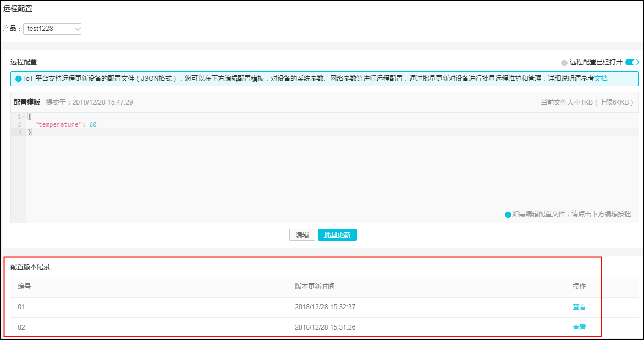Click the 远程配置 page title

tap(18, 8)
